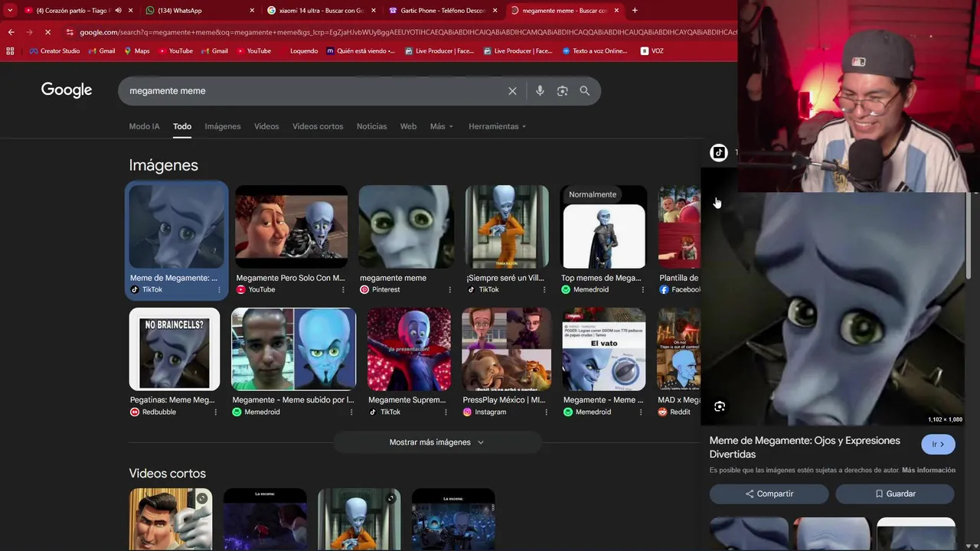Click the Compartir button
Screen dimensions: 980x551
coord(769,494)
